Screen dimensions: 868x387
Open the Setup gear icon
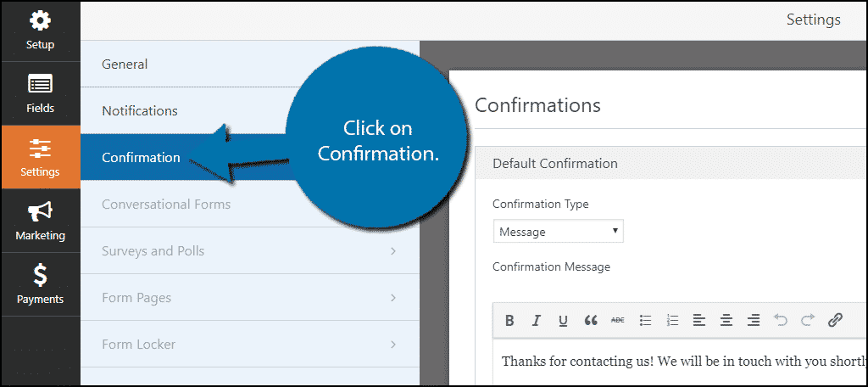click(x=40, y=21)
